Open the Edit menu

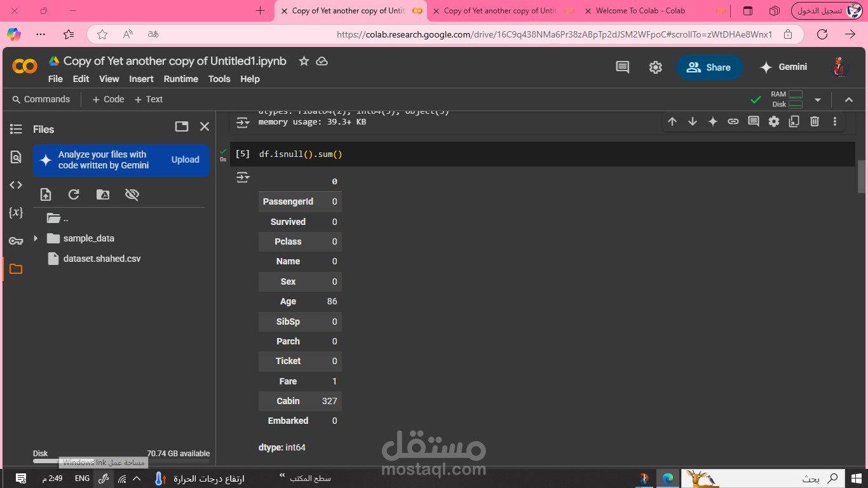(x=81, y=79)
